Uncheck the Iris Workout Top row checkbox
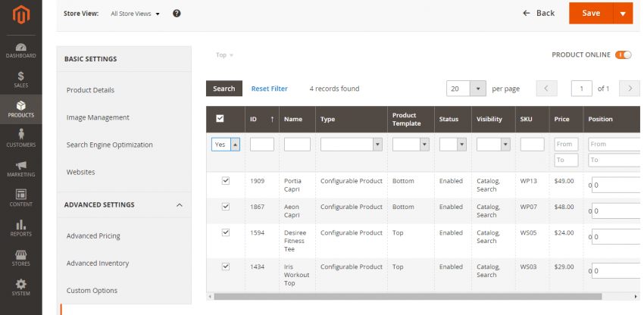Screen dimensions: 644x315 pos(226,267)
